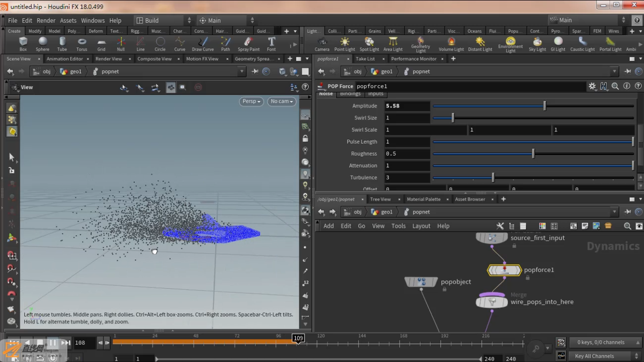Create a Grid primitive

click(x=101, y=44)
